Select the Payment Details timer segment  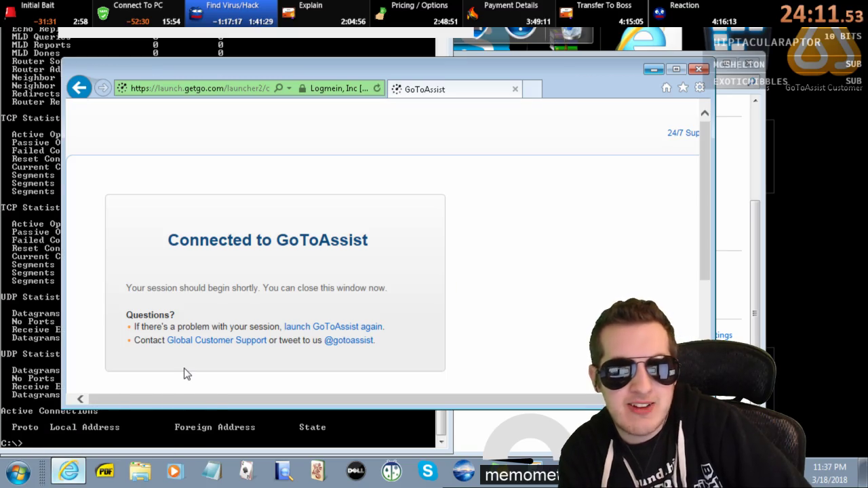[509, 14]
